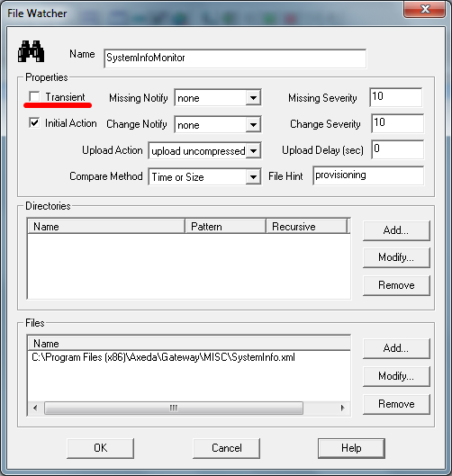Uncheck the Initial Action checkbox
Image resolution: width=452 pixels, height=476 pixels.
tap(34, 123)
